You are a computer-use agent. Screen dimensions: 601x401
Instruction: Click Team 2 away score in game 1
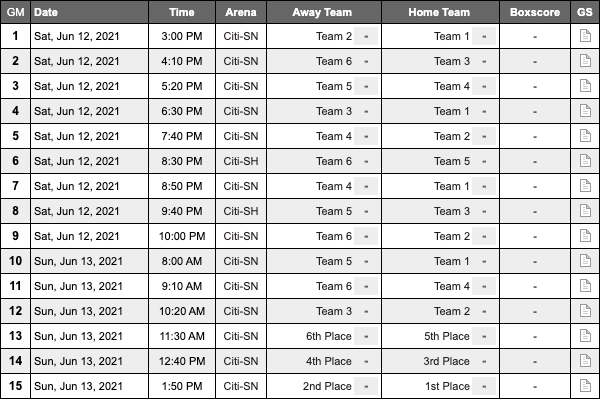(366, 36)
